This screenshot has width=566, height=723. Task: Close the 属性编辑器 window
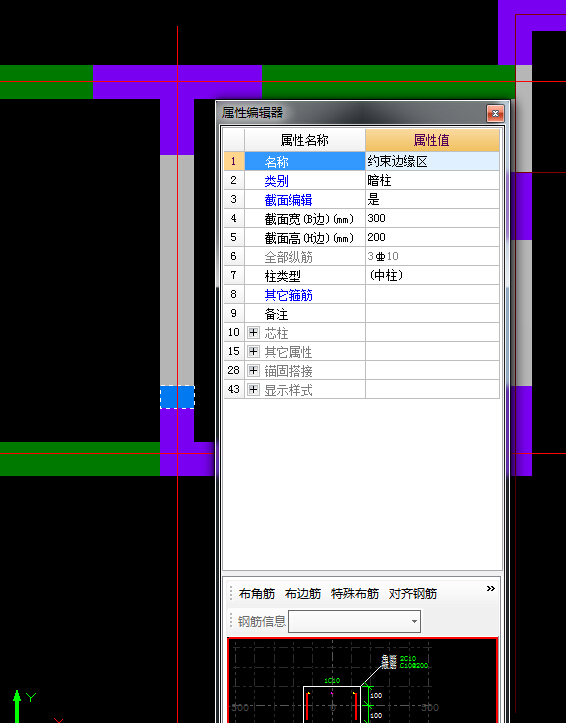[x=495, y=113]
